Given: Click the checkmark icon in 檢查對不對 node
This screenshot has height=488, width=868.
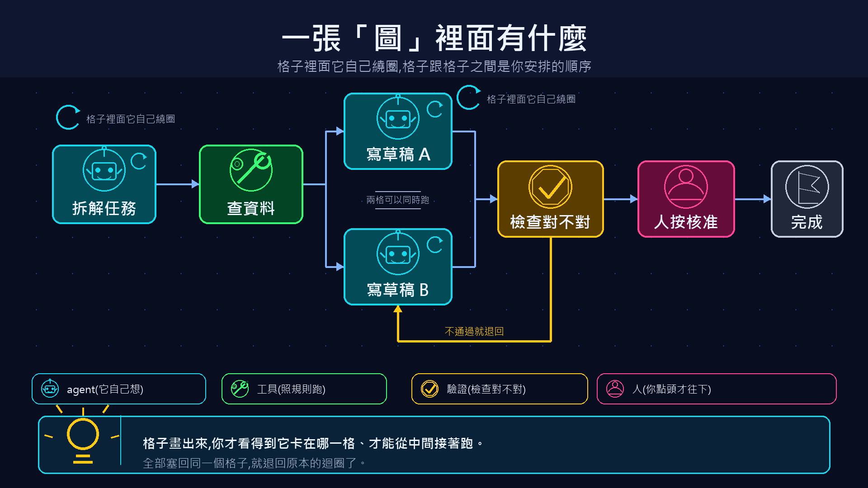Looking at the screenshot, I should point(550,187).
